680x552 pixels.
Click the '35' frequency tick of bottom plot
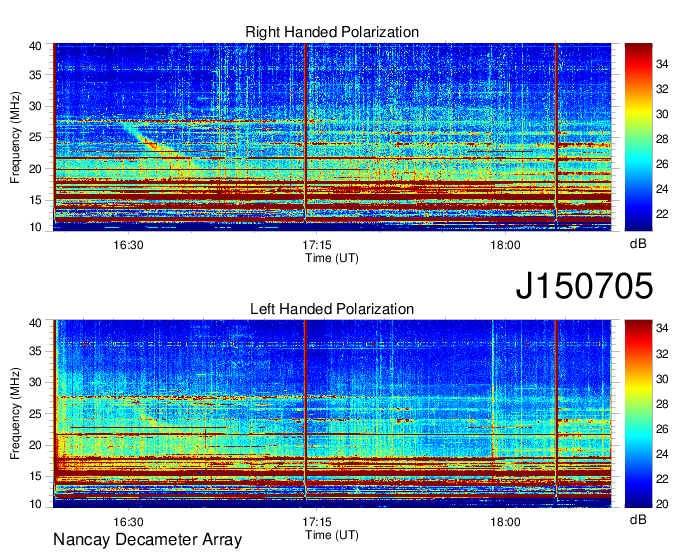35,351
